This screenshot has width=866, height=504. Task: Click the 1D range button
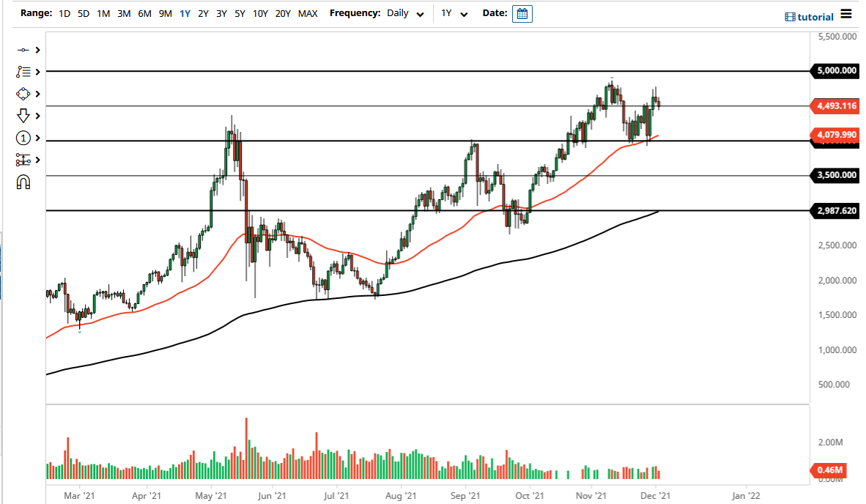[x=64, y=13]
